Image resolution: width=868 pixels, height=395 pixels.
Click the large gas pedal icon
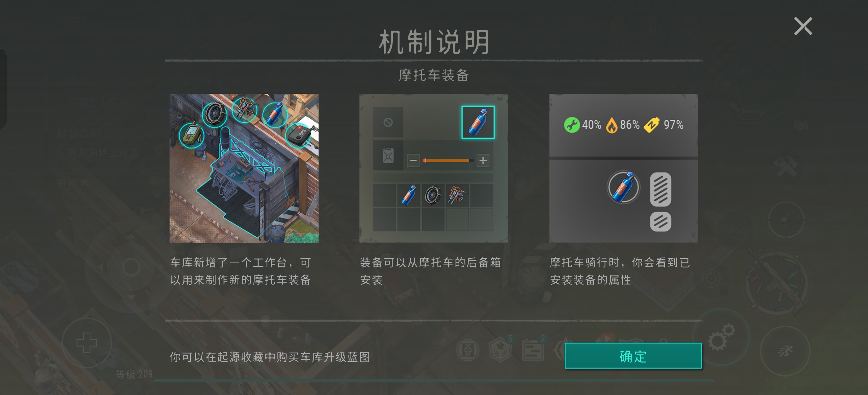point(660,189)
